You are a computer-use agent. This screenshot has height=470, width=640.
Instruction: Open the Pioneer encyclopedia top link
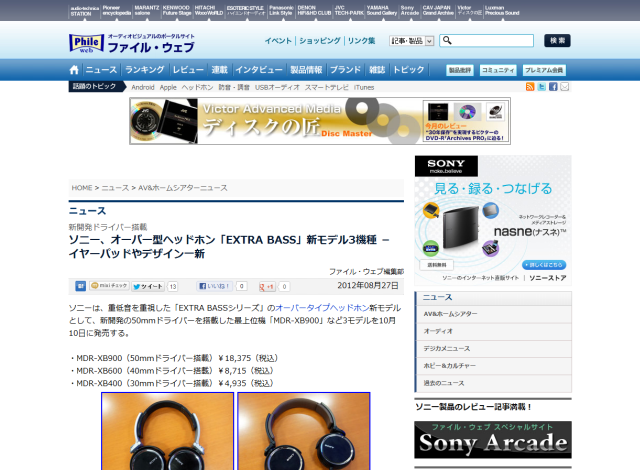pos(117,10)
